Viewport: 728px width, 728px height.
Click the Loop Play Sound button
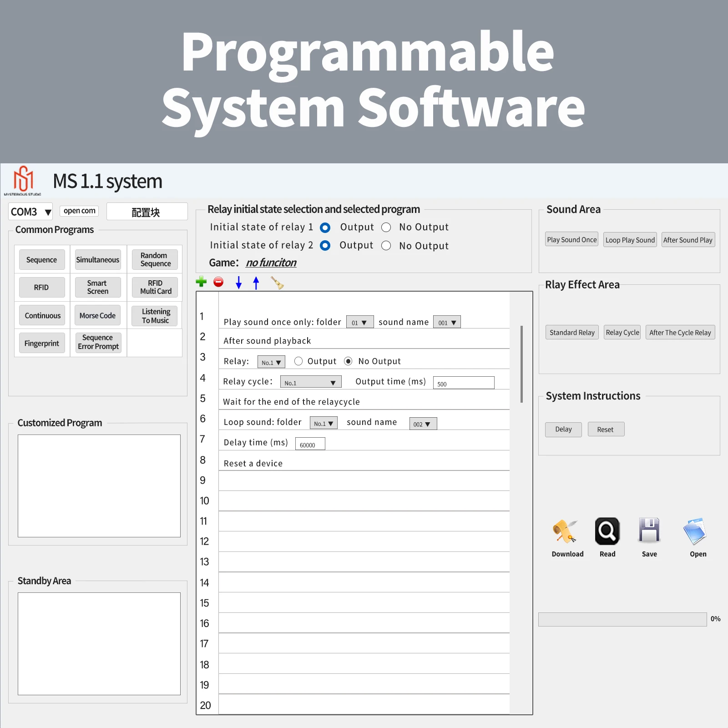(630, 240)
